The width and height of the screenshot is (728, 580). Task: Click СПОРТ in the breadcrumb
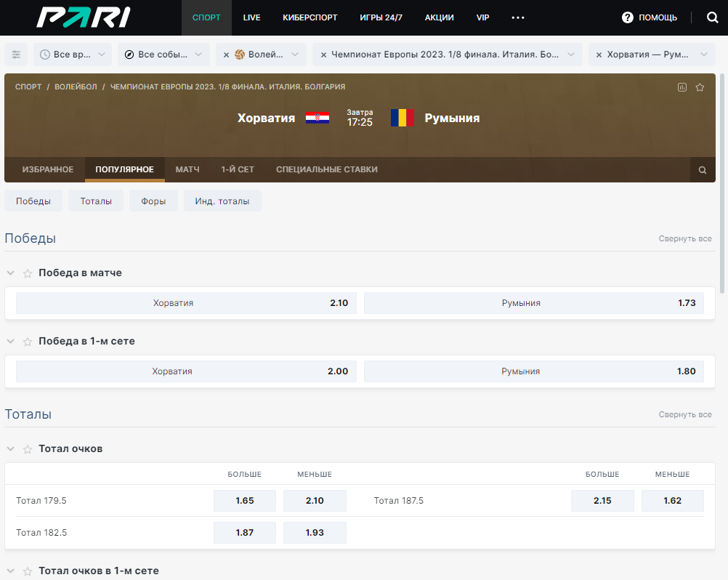[28, 86]
